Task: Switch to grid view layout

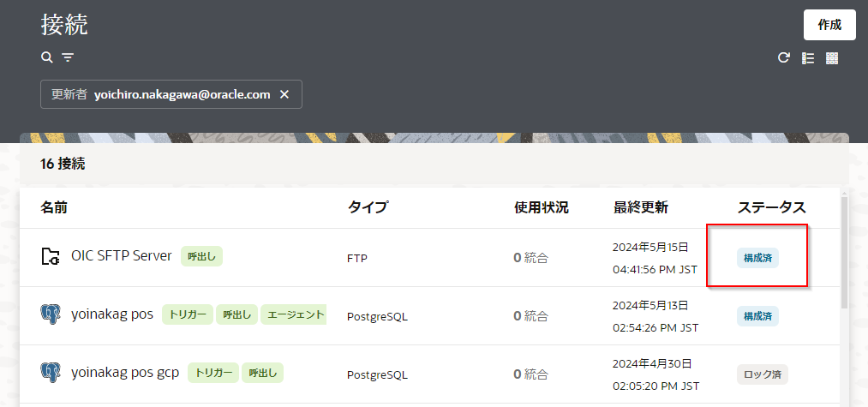Action: click(x=831, y=58)
